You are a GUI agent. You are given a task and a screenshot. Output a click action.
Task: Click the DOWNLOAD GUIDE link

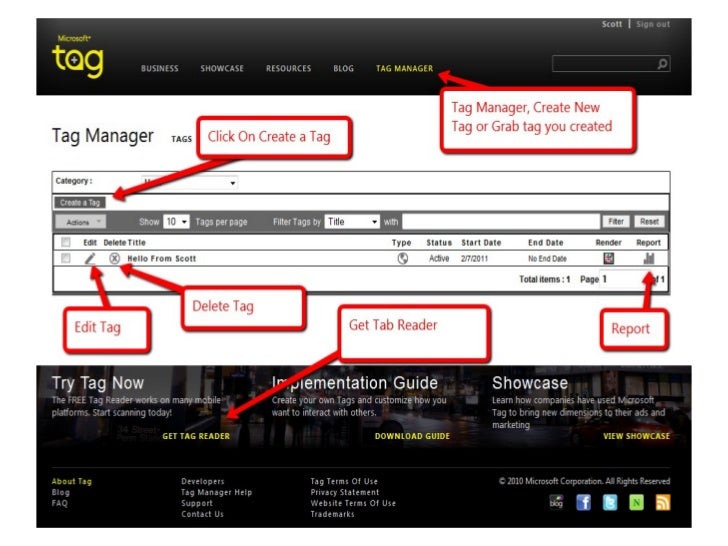(412, 436)
